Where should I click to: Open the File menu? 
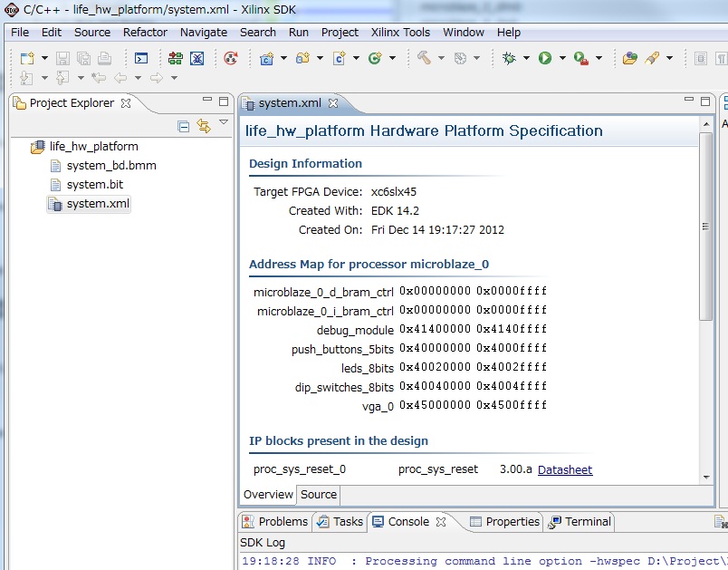point(20,32)
